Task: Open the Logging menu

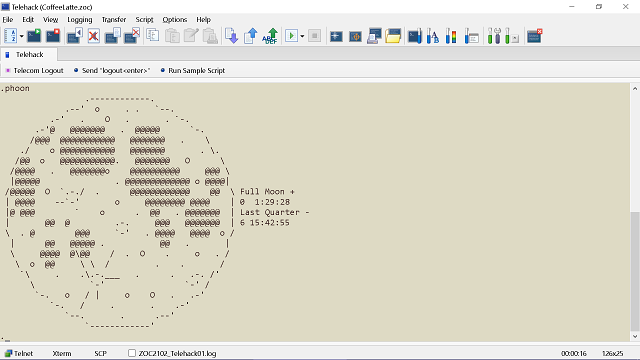Action: tap(80, 20)
